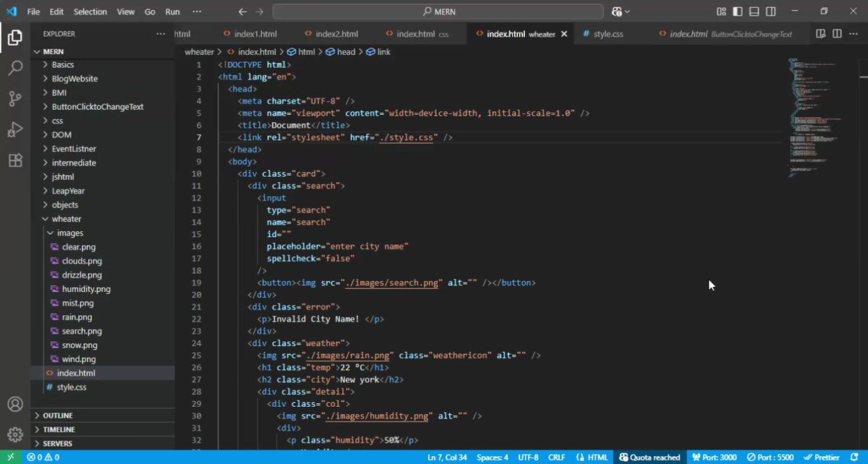Image resolution: width=868 pixels, height=464 pixels.
Task: Click Spaces: 4 indentation status entry
Action: point(492,457)
